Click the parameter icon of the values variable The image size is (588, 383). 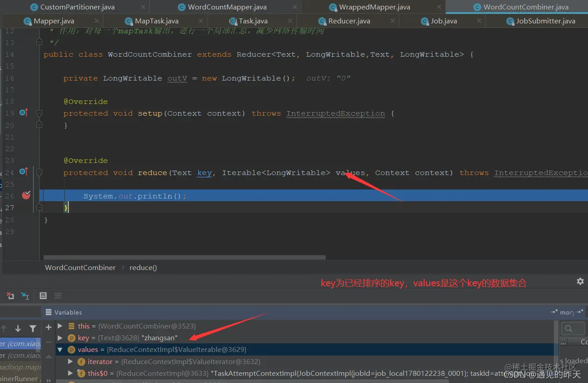coord(71,350)
